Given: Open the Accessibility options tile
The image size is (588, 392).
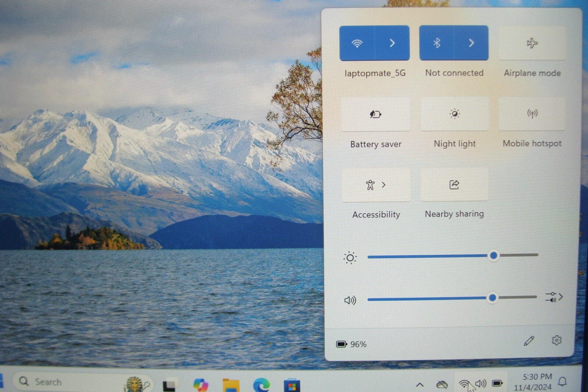Looking at the screenshot, I should coord(376,185).
